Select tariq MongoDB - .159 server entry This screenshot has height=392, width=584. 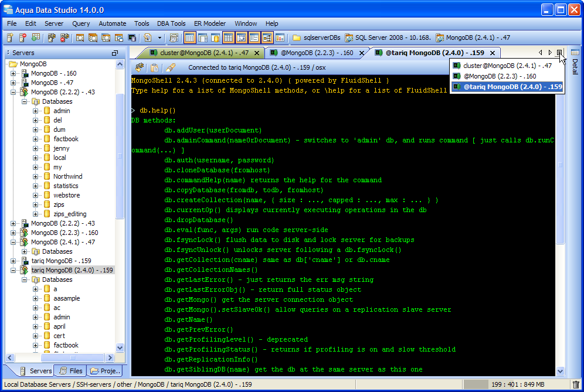[61, 261]
